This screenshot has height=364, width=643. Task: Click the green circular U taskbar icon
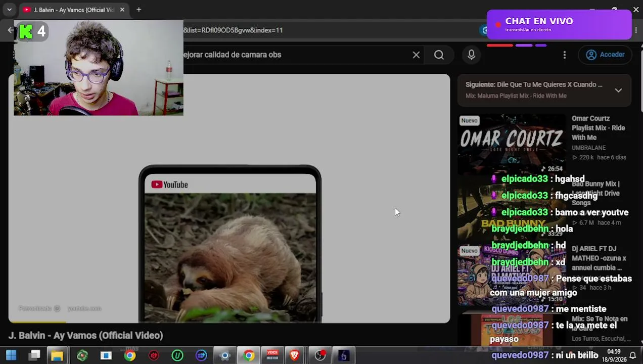click(x=177, y=355)
